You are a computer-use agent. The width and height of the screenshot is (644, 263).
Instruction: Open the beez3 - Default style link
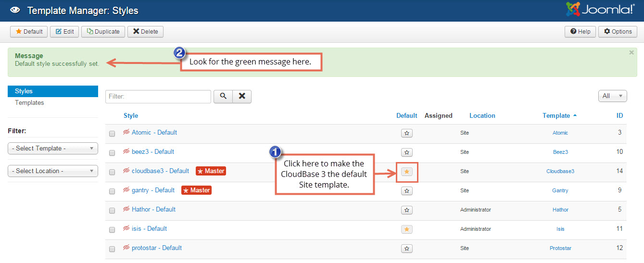153,152
